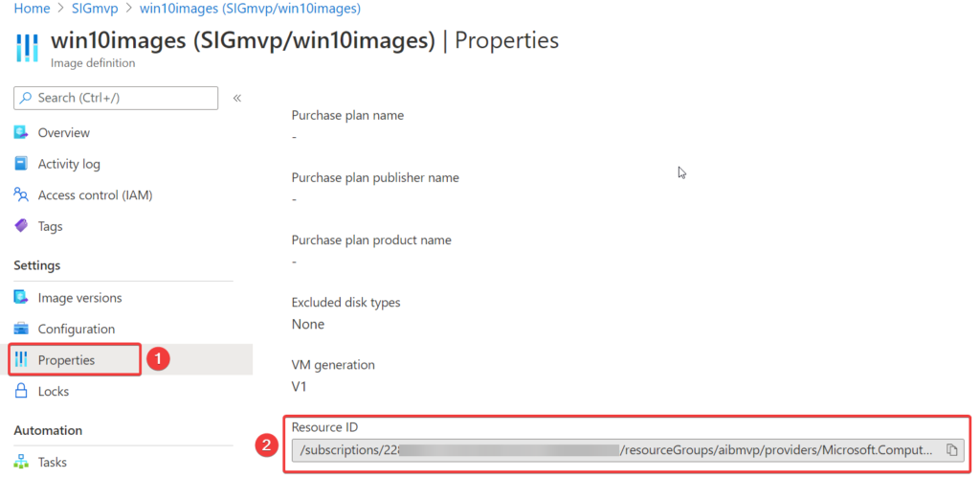Select Configuration in the Settings section
The width and height of the screenshot is (980, 479).
pyautogui.click(x=76, y=329)
